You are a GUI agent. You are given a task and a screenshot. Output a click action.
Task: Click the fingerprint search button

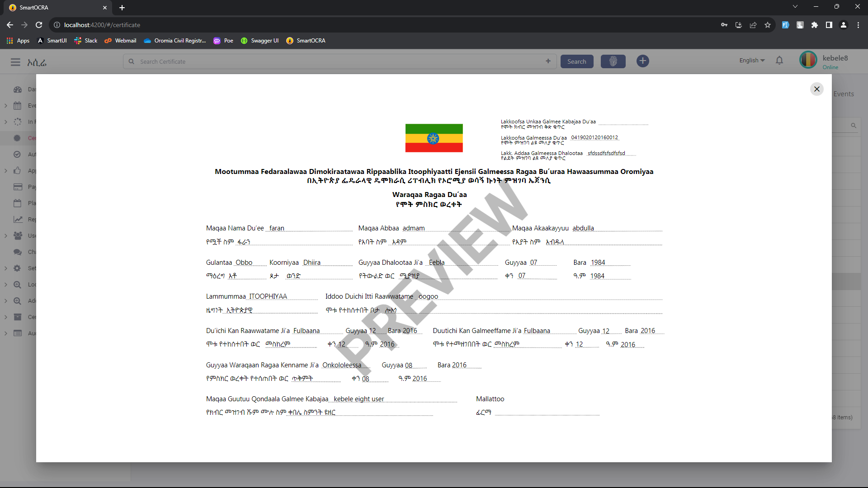pos(613,61)
